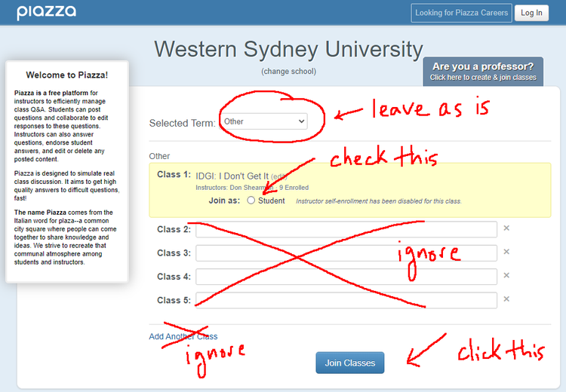
Task: Open the Selected Term dropdown
Action: tap(265, 121)
